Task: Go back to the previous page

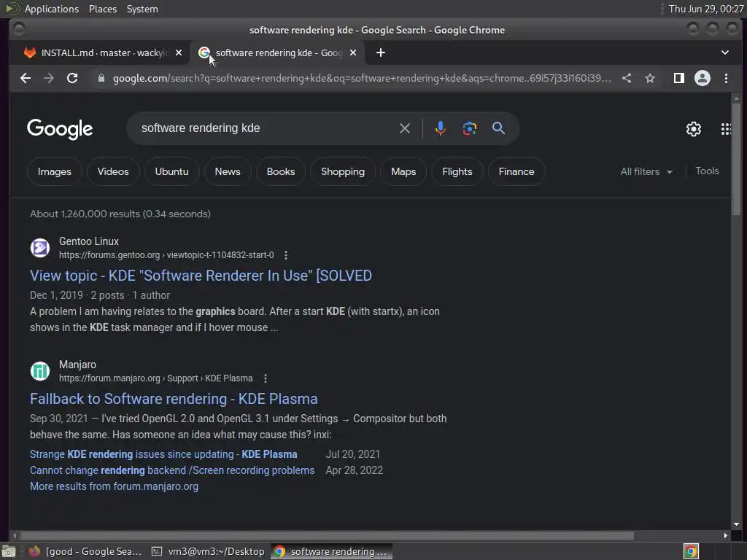Action: click(x=26, y=78)
